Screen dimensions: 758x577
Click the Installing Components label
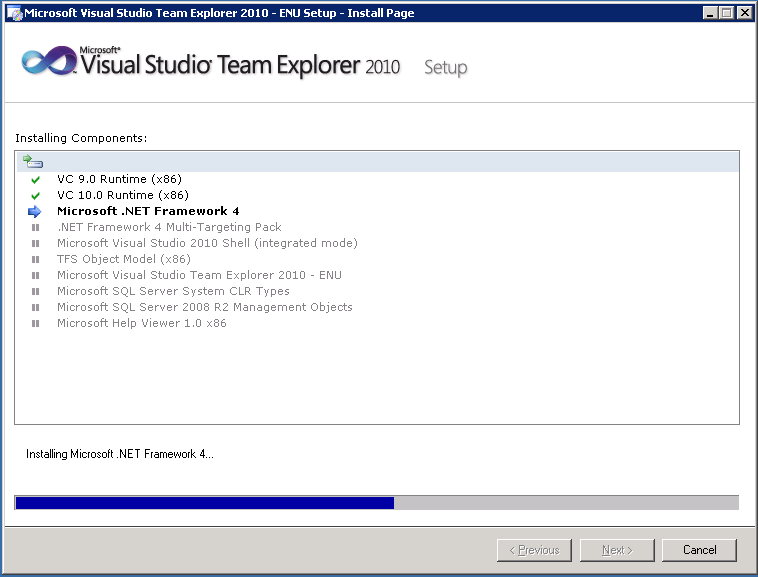(81, 138)
